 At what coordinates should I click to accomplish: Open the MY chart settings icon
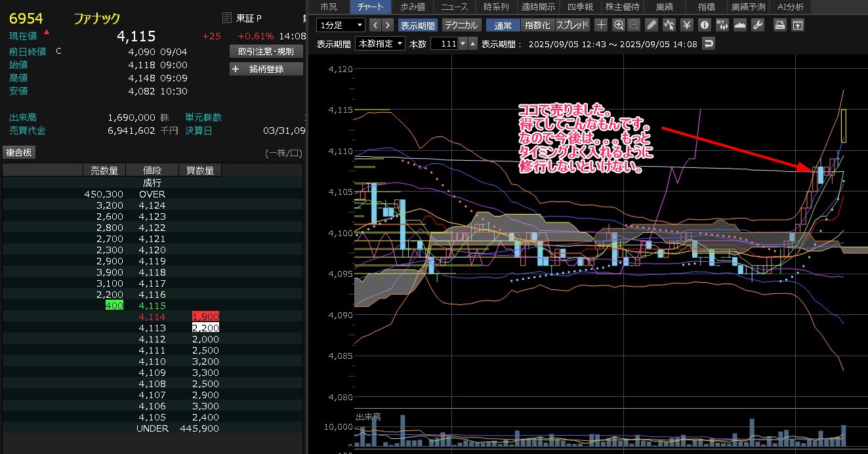point(722,25)
